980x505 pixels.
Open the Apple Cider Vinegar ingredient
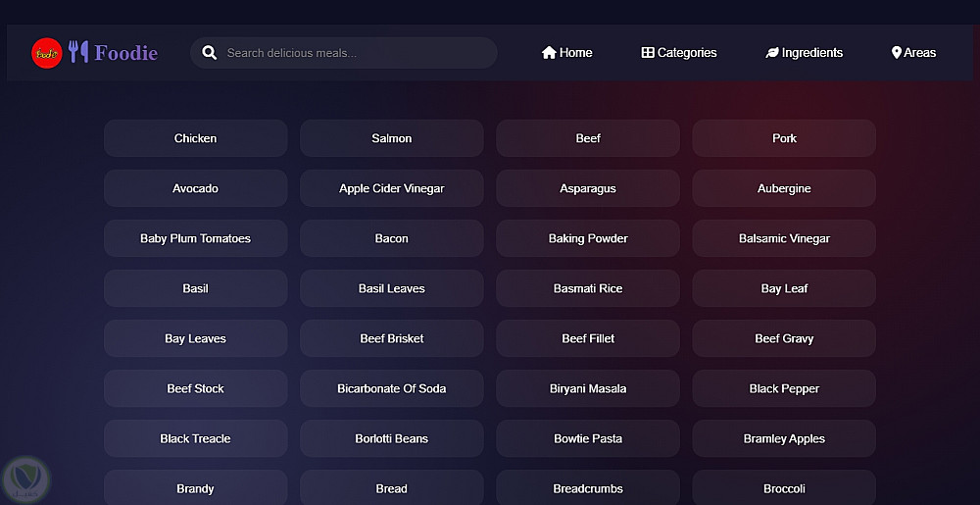392,188
